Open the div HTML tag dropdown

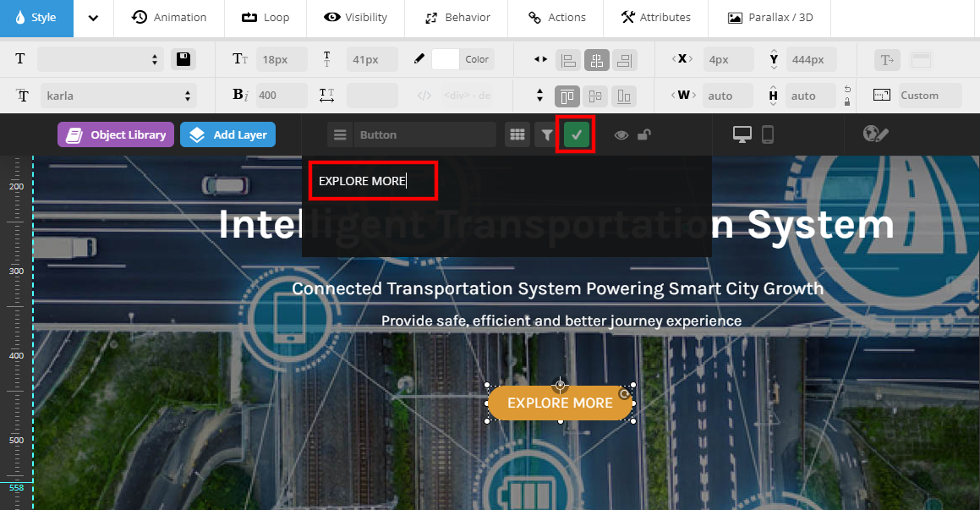pos(466,96)
